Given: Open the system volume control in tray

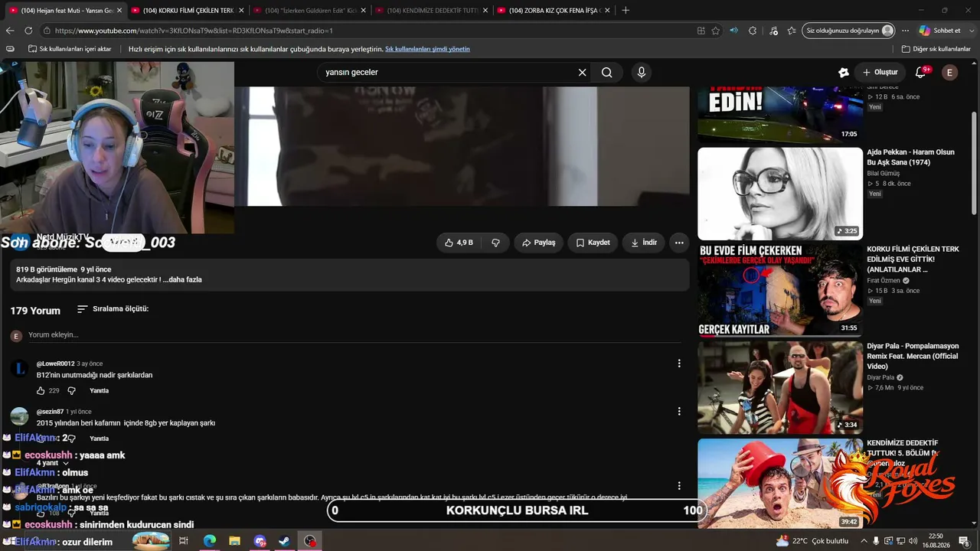Looking at the screenshot, I should pyautogui.click(x=913, y=541).
